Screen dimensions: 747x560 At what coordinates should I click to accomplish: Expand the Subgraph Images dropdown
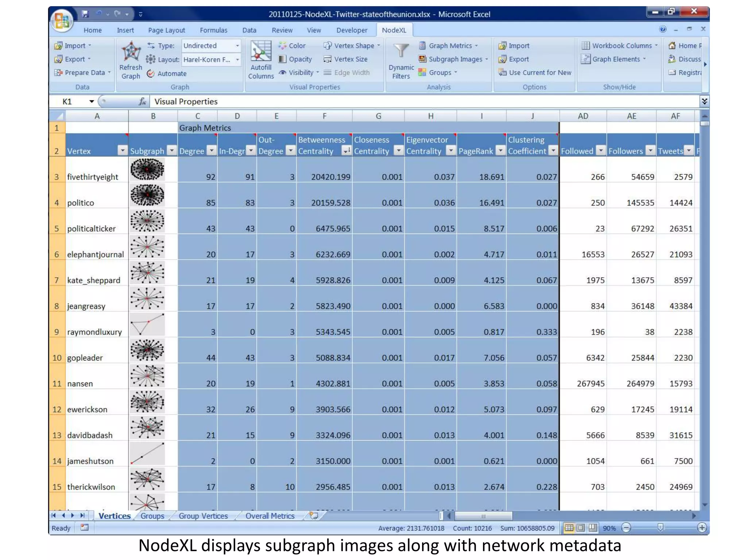487,59
